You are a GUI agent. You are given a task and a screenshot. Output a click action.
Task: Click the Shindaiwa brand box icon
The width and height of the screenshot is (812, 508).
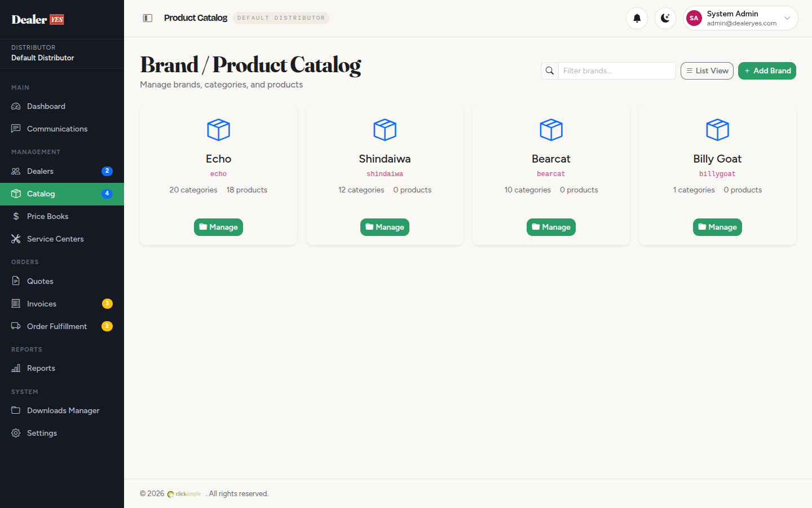385,130
